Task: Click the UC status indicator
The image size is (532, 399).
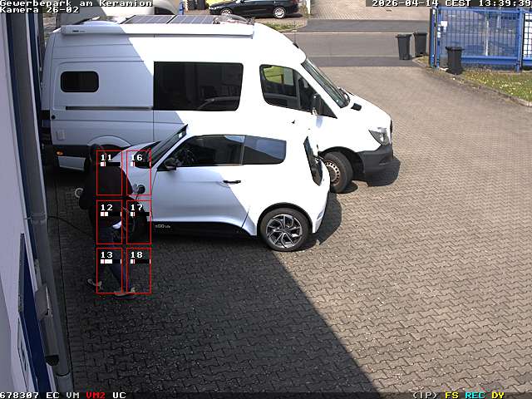Action: coord(119,395)
